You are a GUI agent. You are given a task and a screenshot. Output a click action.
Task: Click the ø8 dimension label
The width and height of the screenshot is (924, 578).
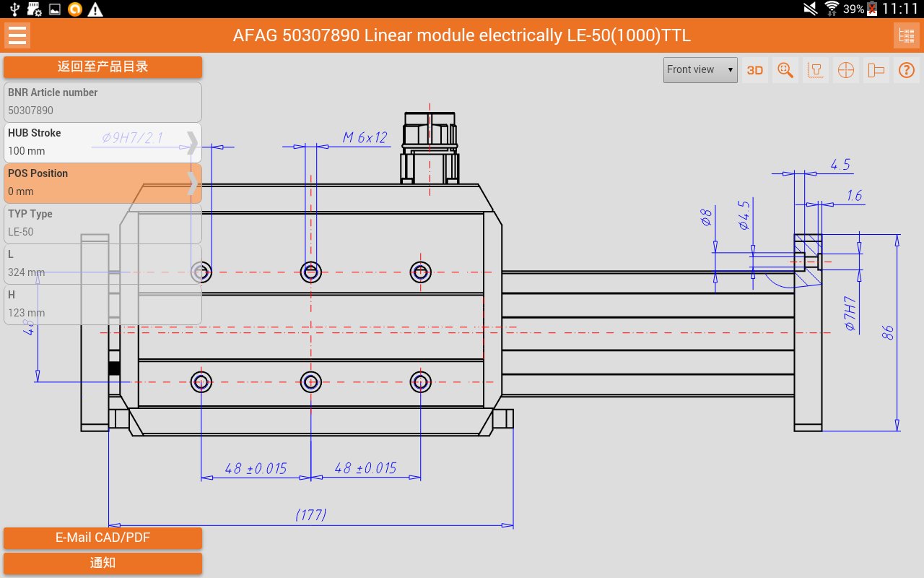click(x=707, y=217)
